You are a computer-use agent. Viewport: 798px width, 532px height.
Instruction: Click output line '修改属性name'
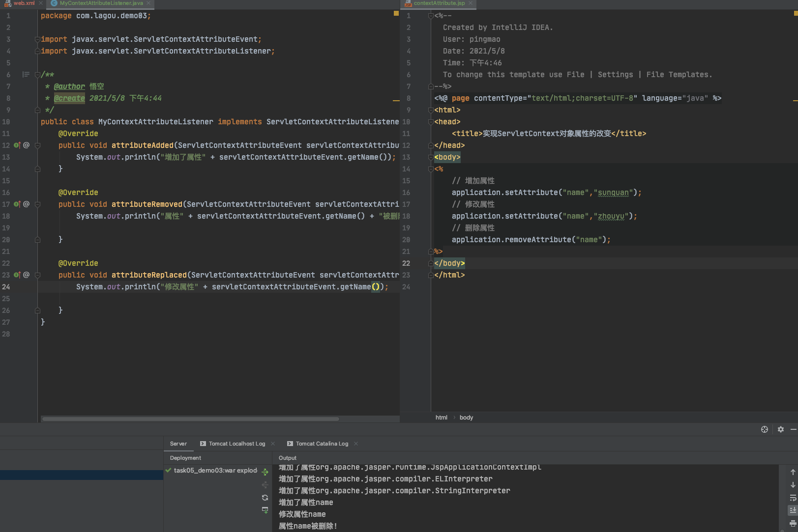pyautogui.click(x=302, y=514)
